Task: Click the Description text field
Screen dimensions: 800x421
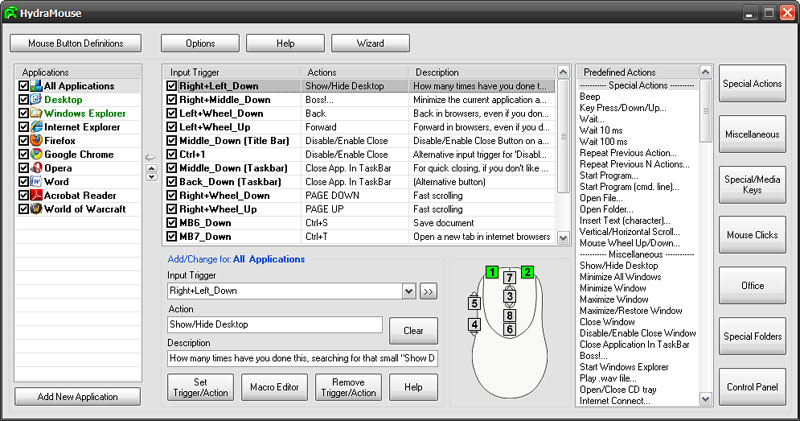Action: coord(302,358)
